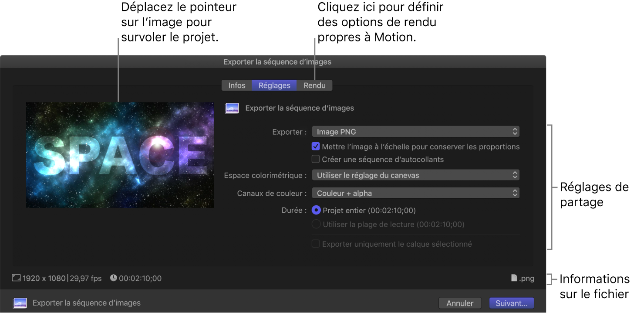The height and width of the screenshot is (313, 644).
Task: Open the Espace colorimétrique dropdown
Action: (x=415, y=175)
